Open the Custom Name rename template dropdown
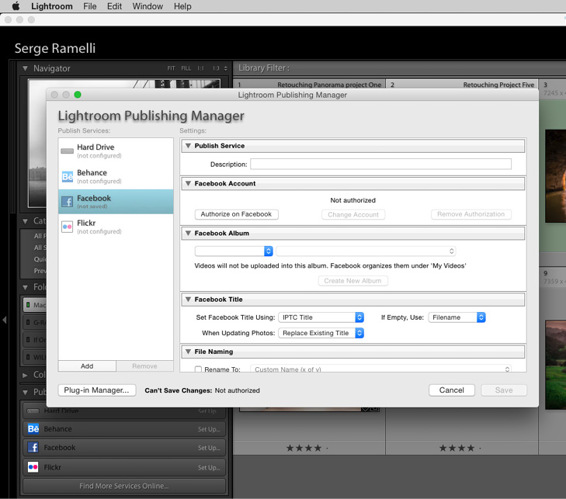Viewport: 566px width, 499px height. tap(381, 369)
